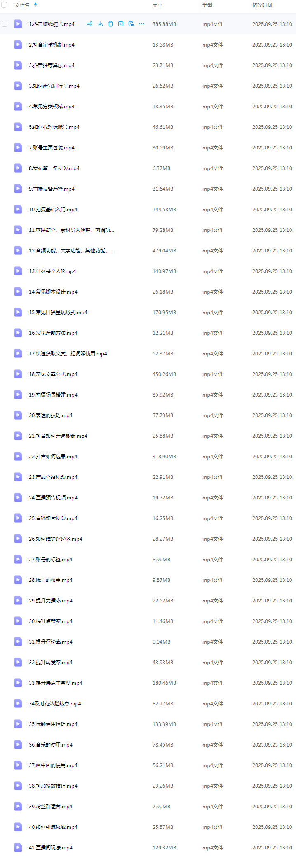Click the trash delete icon on first row

click(110, 24)
